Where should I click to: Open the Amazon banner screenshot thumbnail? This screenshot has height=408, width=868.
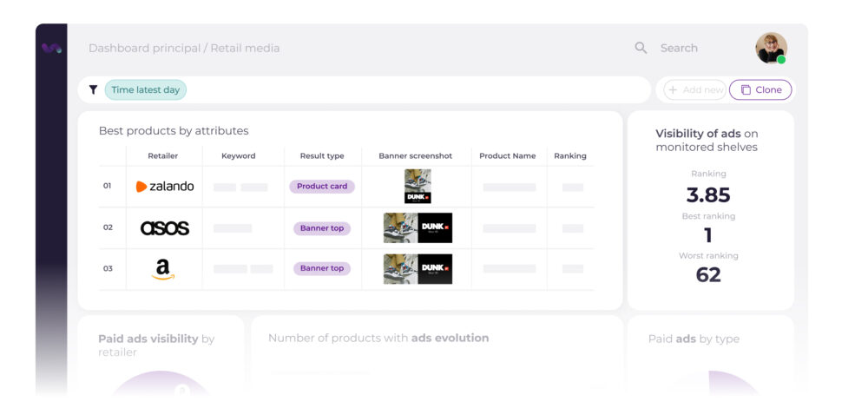coord(418,269)
